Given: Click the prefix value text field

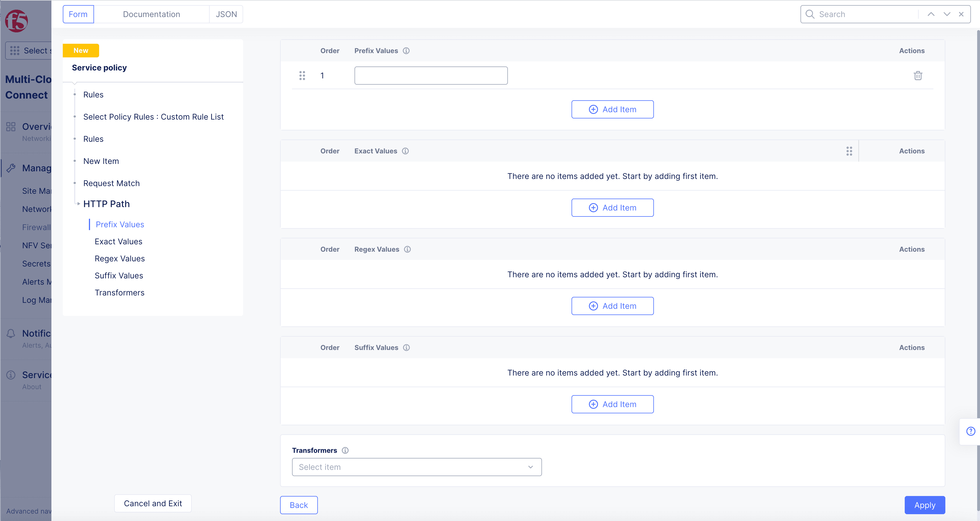Looking at the screenshot, I should [431, 76].
